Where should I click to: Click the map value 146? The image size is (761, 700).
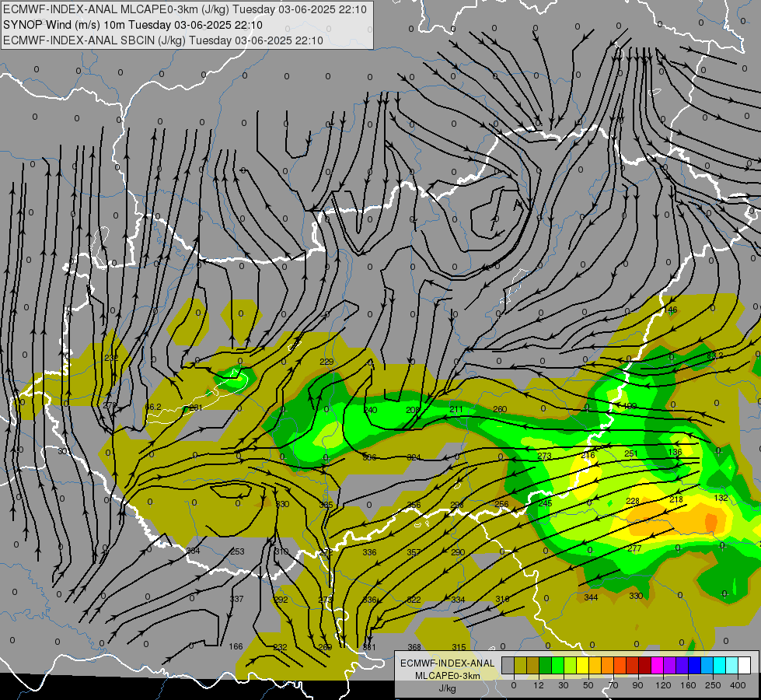pos(671,310)
